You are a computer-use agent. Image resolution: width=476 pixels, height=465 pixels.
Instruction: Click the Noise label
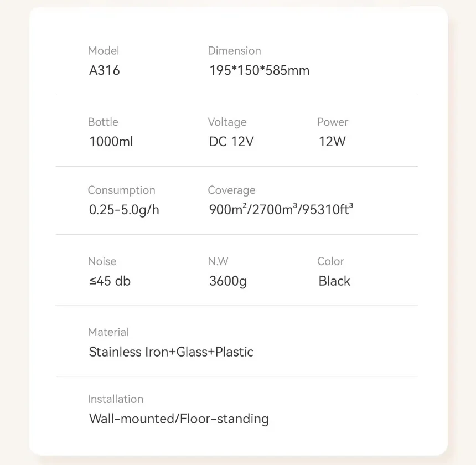102,261
